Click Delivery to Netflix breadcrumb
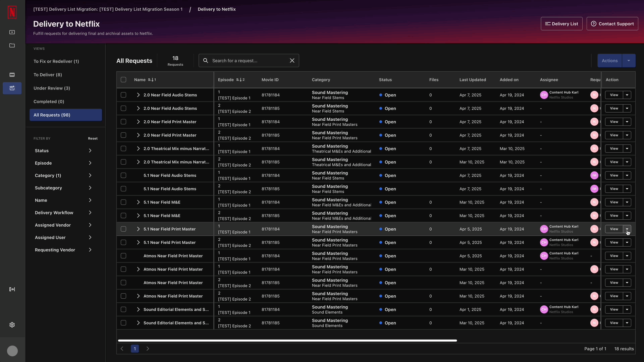644x362 pixels. [217, 9]
